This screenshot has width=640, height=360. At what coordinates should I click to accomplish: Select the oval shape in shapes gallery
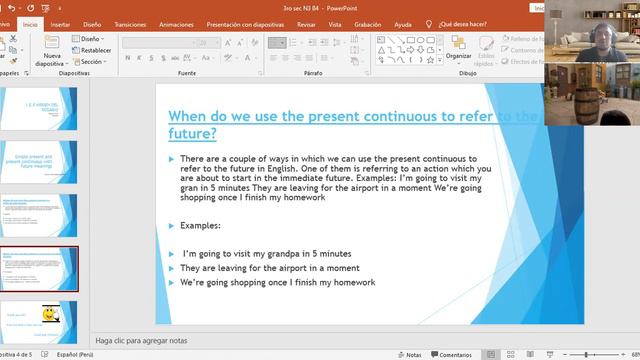pos(420,40)
